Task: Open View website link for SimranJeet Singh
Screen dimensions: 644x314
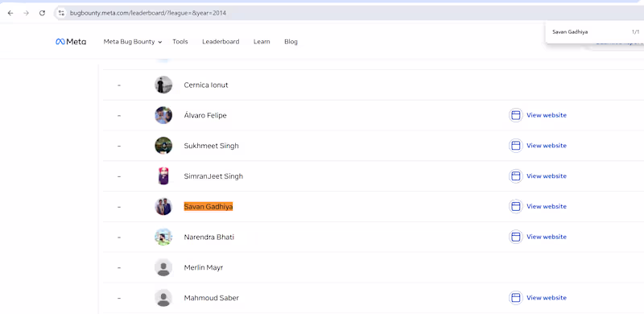Action: pos(547,176)
